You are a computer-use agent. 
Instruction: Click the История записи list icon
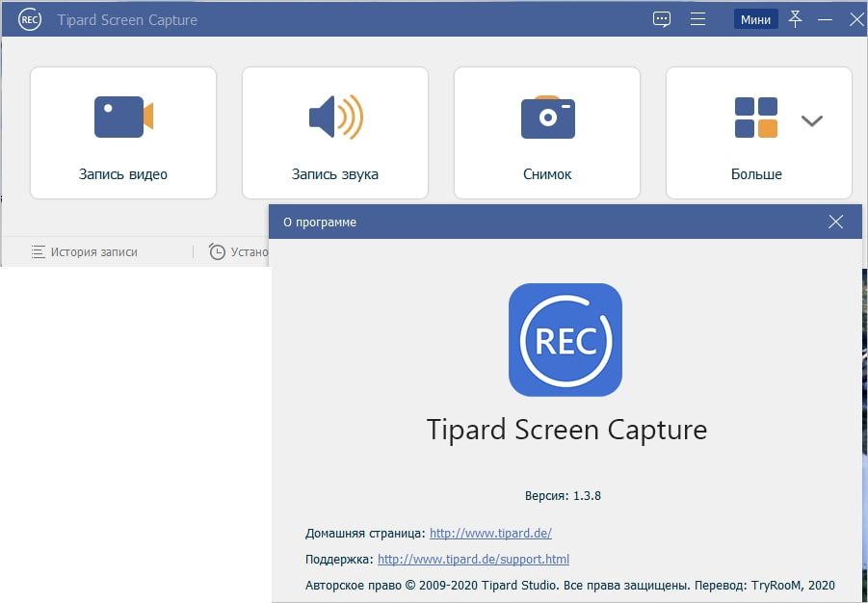[x=39, y=252]
